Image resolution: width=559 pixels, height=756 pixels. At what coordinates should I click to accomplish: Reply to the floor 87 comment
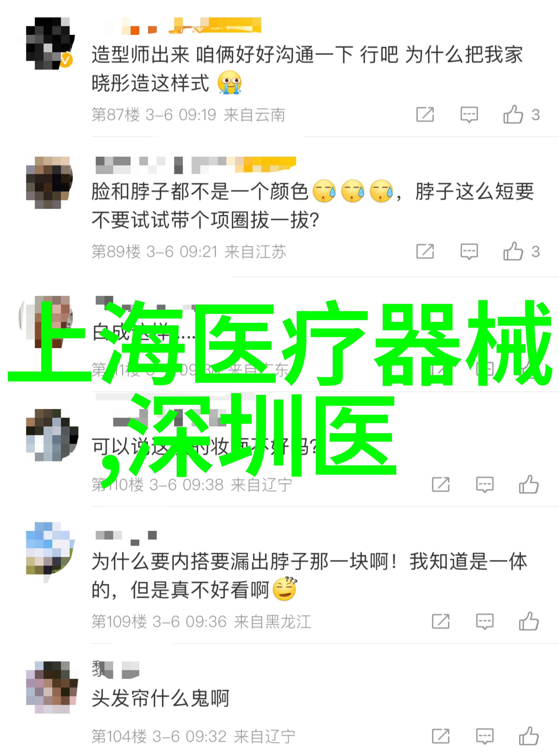(x=469, y=115)
